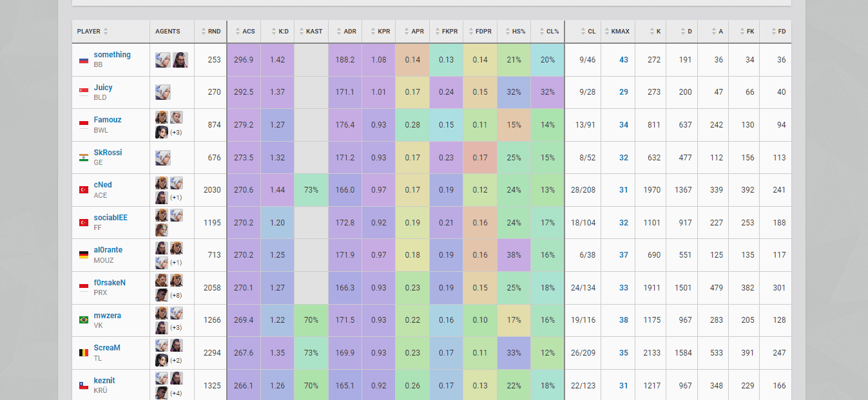
Task: Click the Indian flag beside SkRossi
Action: pos(83,157)
